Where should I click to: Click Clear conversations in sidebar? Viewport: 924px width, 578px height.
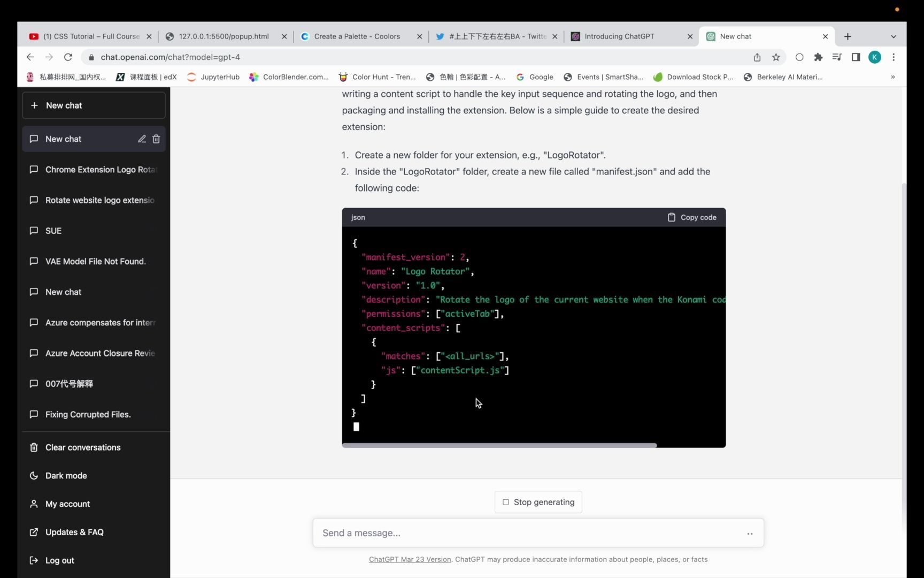[94, 447]
